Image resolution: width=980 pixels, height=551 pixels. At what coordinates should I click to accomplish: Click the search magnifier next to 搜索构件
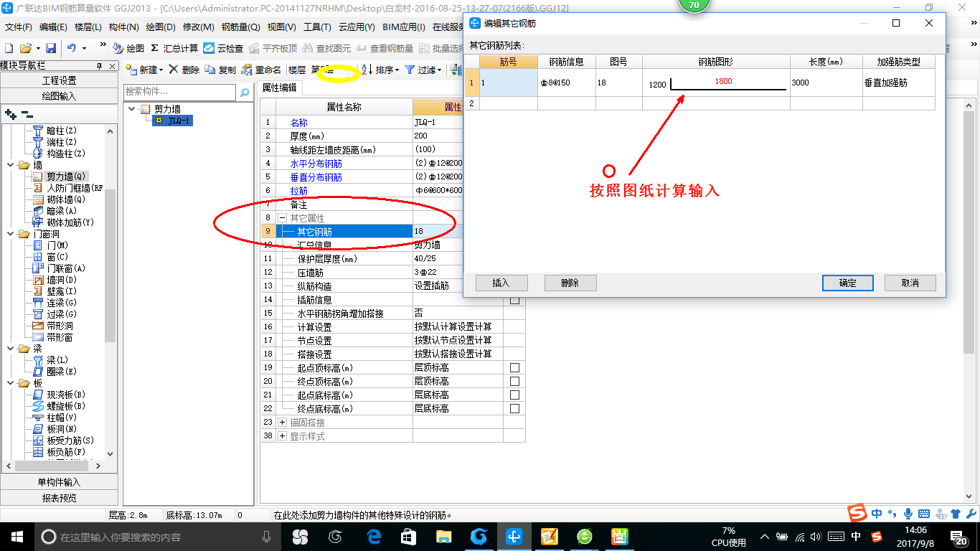click(245, 92)
